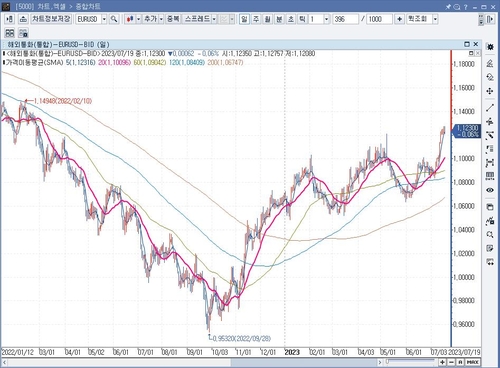Close the inner EURUSD chart panel
Image resolution: width=500 pixels, height=368 pixels.
[x=476, y=44]
